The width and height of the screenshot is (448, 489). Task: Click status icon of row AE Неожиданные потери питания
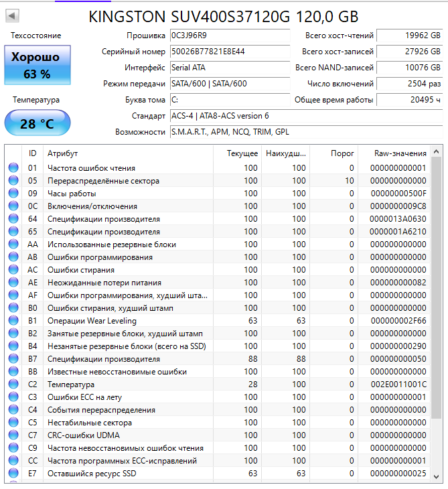tap(13, 283)
